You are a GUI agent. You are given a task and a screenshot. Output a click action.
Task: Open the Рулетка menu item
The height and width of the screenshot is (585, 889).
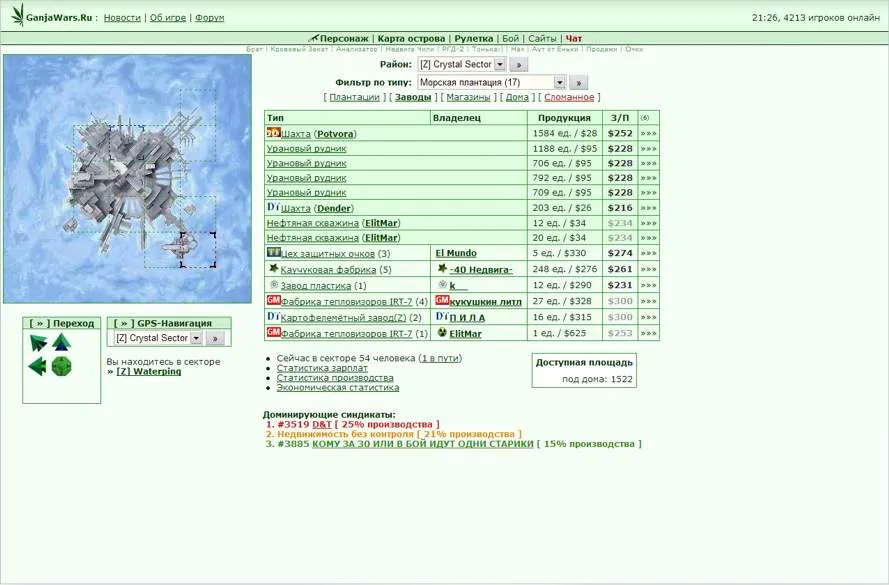(473, 39)
